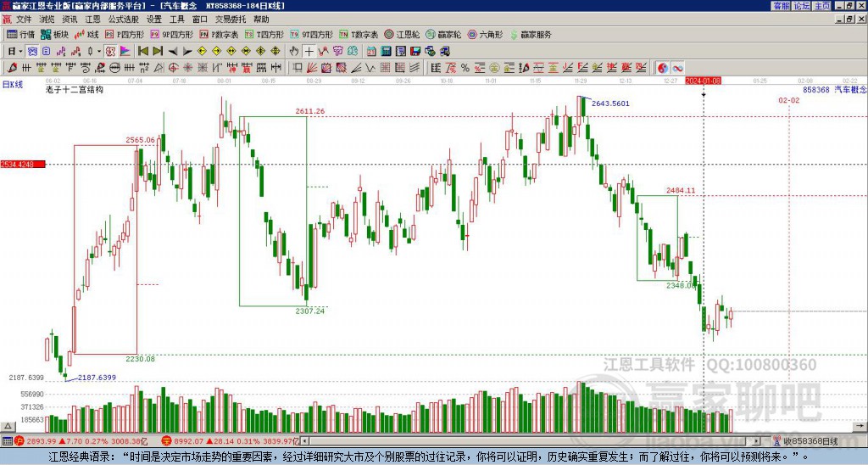Click the red price label 2534.4248
Image resolution: width=868 pixels, height=465 pixels.
(x=23, y=165)
